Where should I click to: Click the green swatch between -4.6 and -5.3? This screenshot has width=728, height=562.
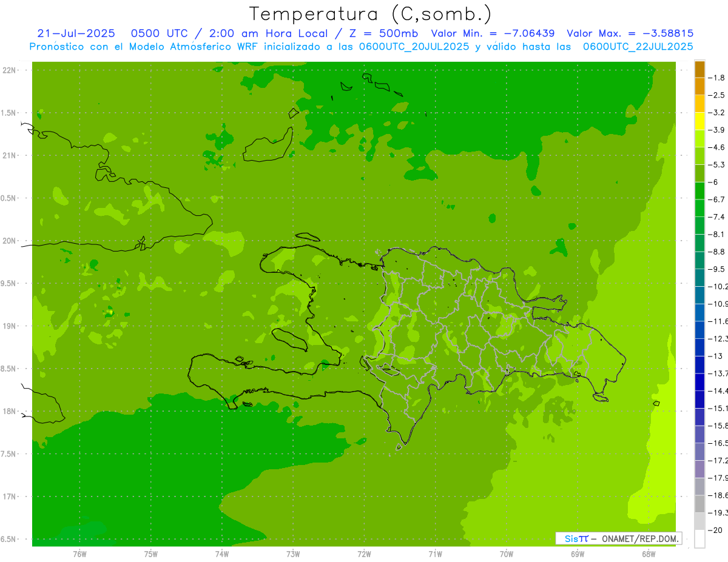(699, 156)
